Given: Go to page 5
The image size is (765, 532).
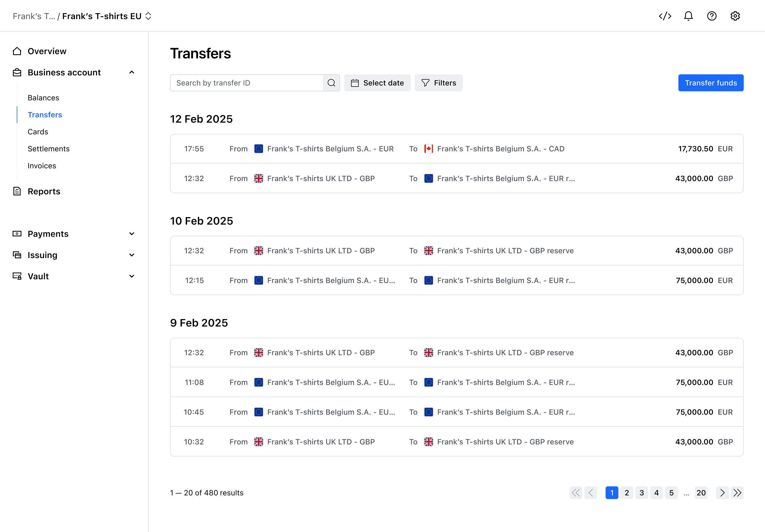Looking at the screenshot, I should coord(671,493).
